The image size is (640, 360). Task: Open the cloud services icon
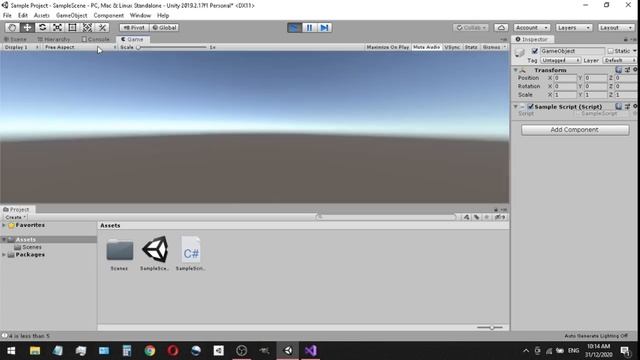(501, 27)
